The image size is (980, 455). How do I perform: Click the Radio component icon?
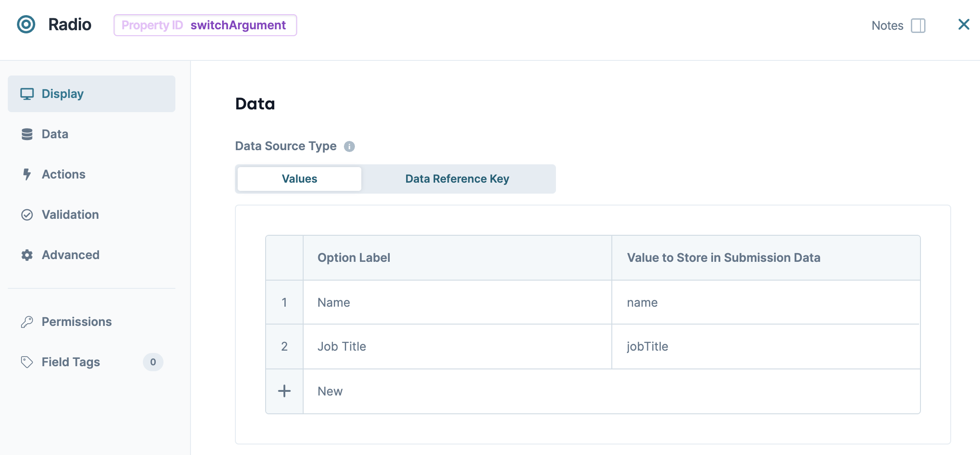coord(26,24)
